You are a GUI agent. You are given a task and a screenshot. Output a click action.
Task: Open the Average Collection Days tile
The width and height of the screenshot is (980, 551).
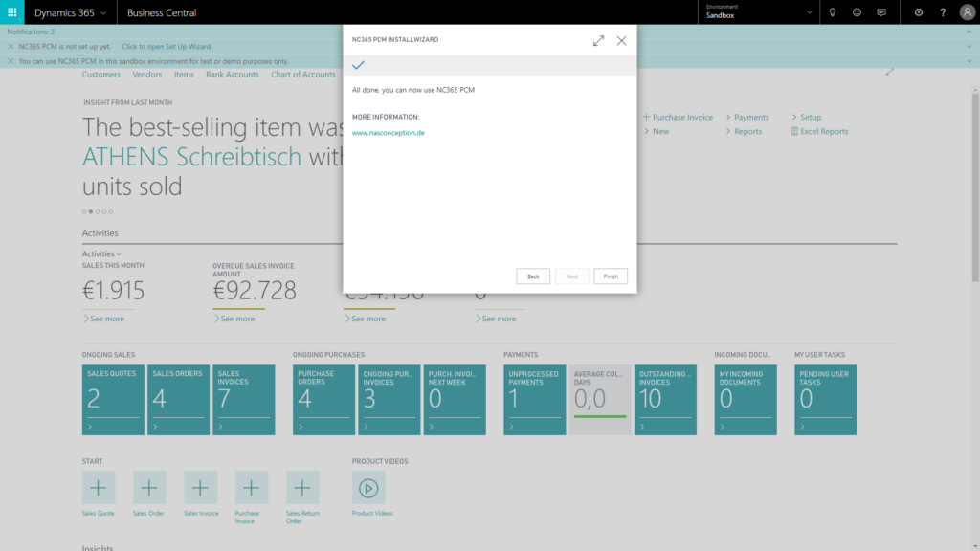(x=600, y=400)
